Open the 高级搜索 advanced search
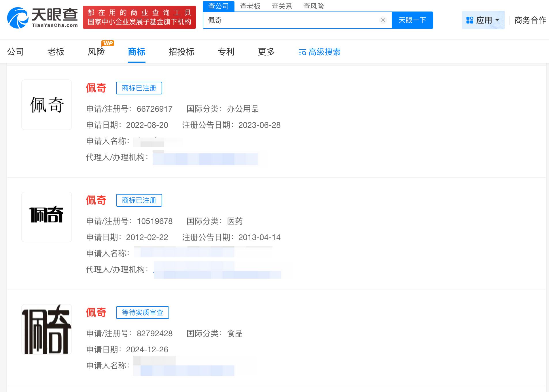This screenshot has width=549, height=392. 319,52
